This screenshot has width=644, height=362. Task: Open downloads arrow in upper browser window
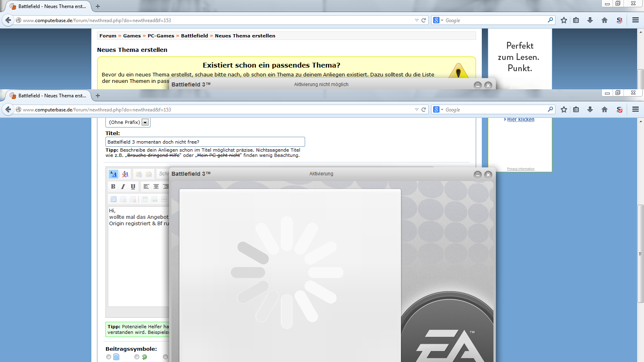tap(590, 20)
